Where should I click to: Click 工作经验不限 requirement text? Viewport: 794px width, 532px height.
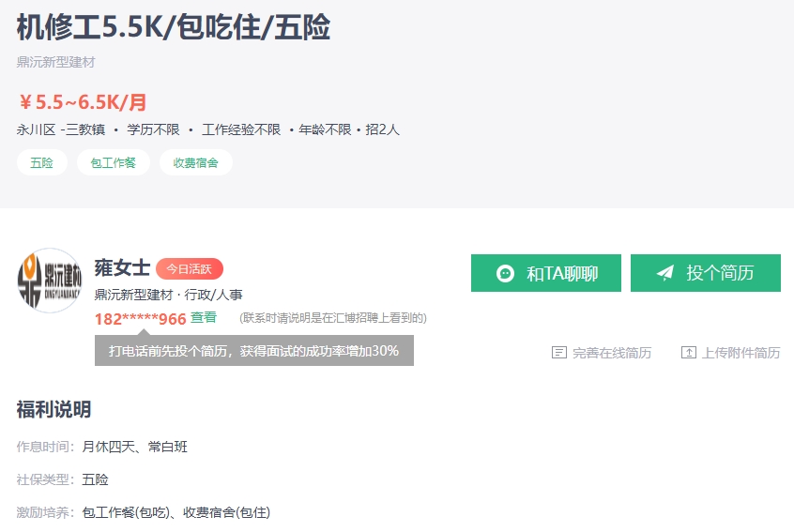(x=241, y=129)
